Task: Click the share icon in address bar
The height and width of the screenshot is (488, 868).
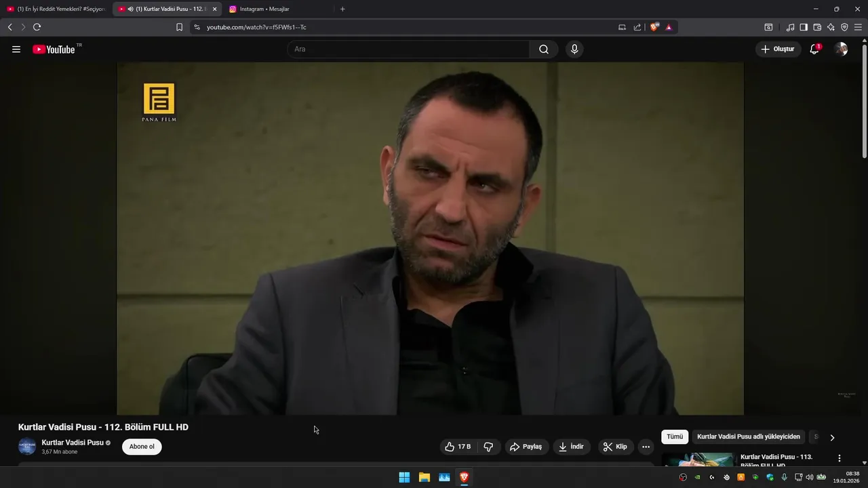Action: click(x=637, y=27)
